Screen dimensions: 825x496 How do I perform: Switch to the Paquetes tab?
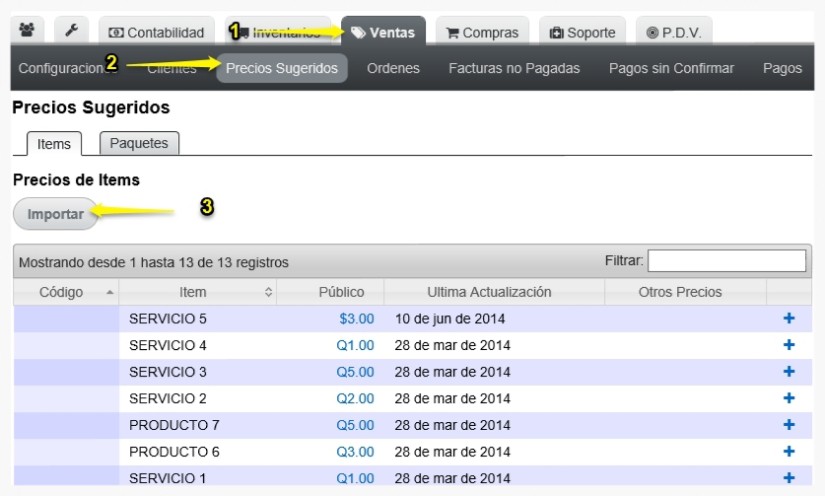point(139,143)
